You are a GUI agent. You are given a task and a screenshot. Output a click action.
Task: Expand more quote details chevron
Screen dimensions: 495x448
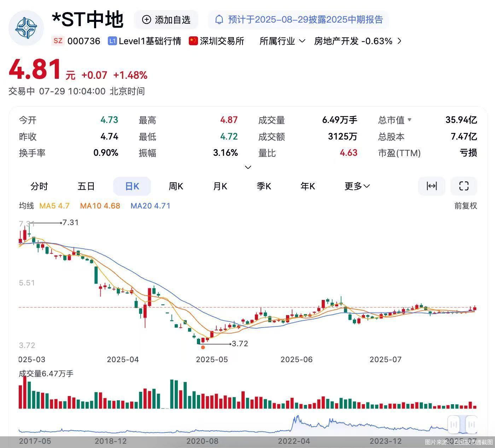(248, 167)
